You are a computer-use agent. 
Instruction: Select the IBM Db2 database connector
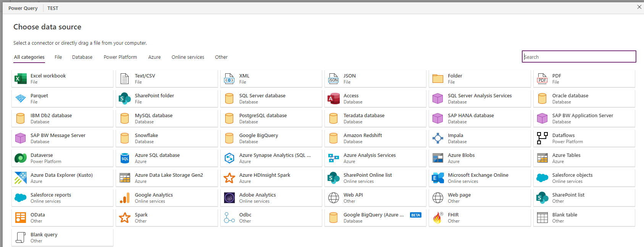tap(62, 118)
